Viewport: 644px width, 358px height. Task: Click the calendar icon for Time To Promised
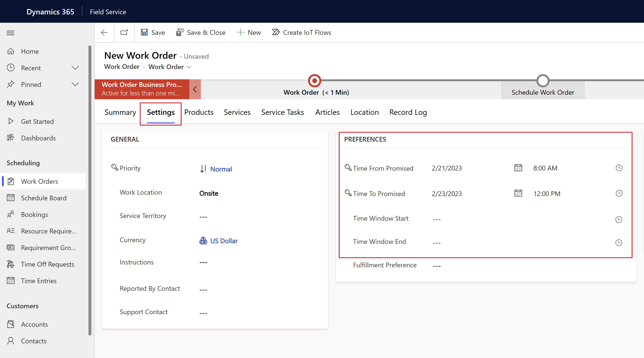point(518,193)
